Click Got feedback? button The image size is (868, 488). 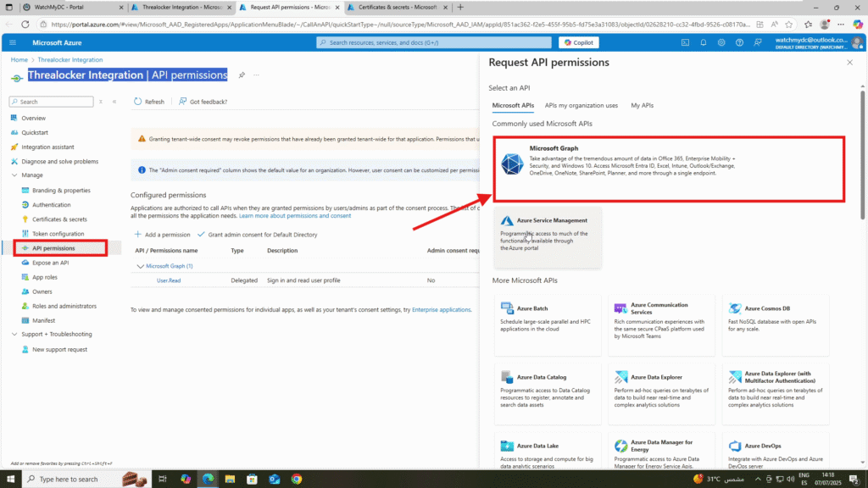point(203,102)
